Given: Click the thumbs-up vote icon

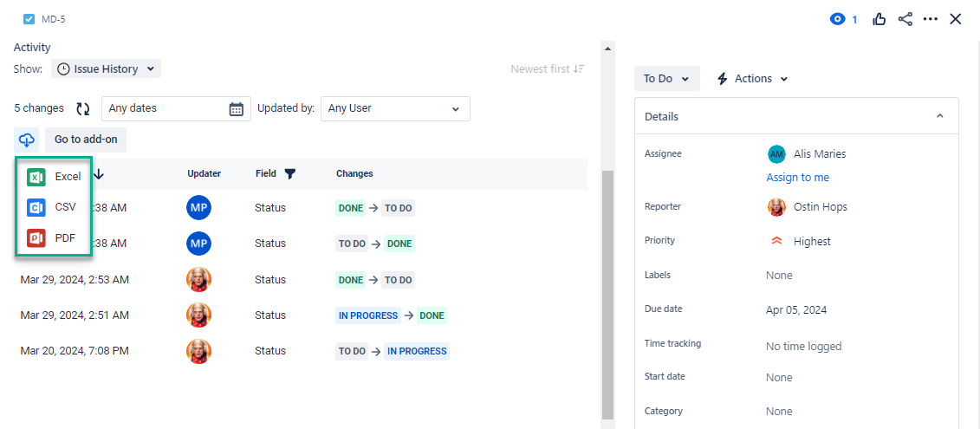Looking at the screenshot, I should coord(879,19).
